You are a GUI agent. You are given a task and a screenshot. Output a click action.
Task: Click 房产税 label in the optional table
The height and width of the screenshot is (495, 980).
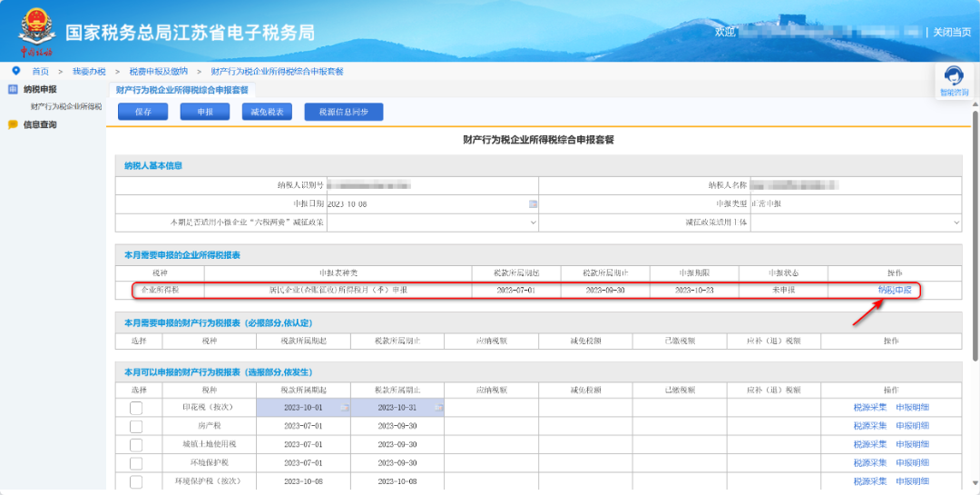click(x=210, y=426)
